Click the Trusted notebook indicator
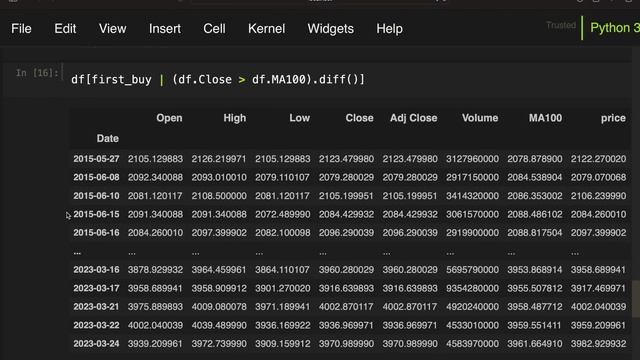640x360 pixels. click(561, 25)
